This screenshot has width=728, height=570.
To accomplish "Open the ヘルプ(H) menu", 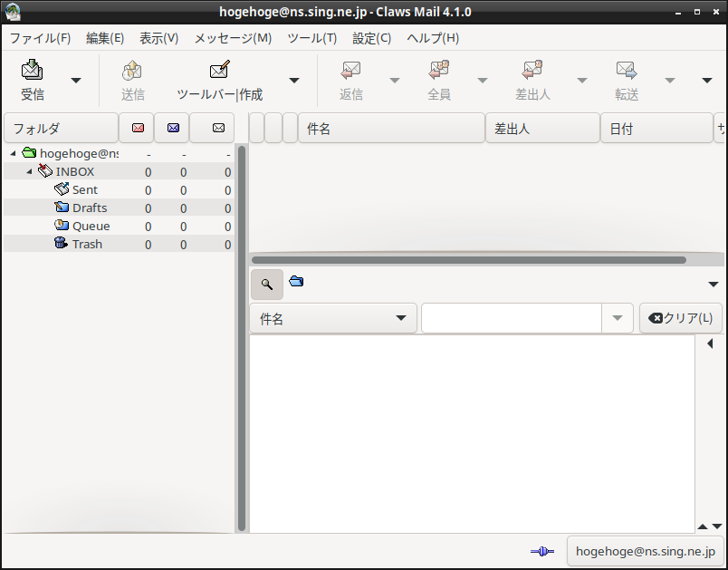I will pos(433,38).
